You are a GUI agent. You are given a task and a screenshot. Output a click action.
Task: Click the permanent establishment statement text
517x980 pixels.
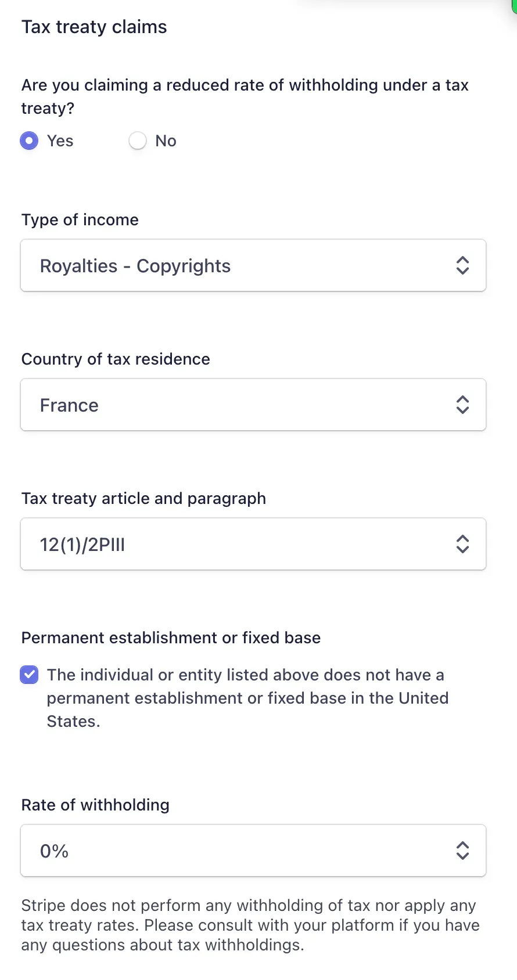[247, 698]
